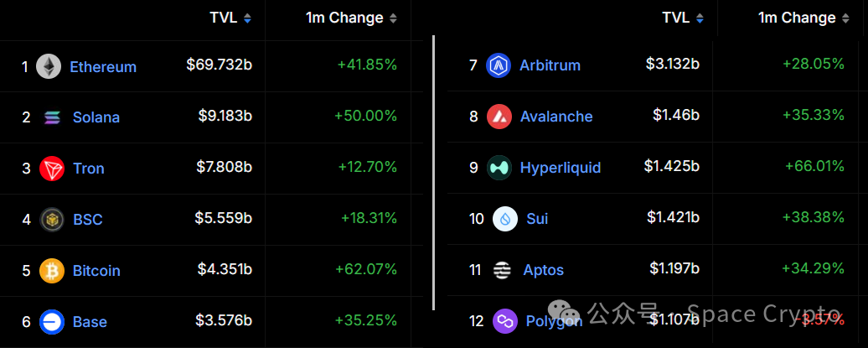Viewport: 868px width, 348px height.
Task: Open the Hyperliquid chain link
Action: [x=561, y=168]
